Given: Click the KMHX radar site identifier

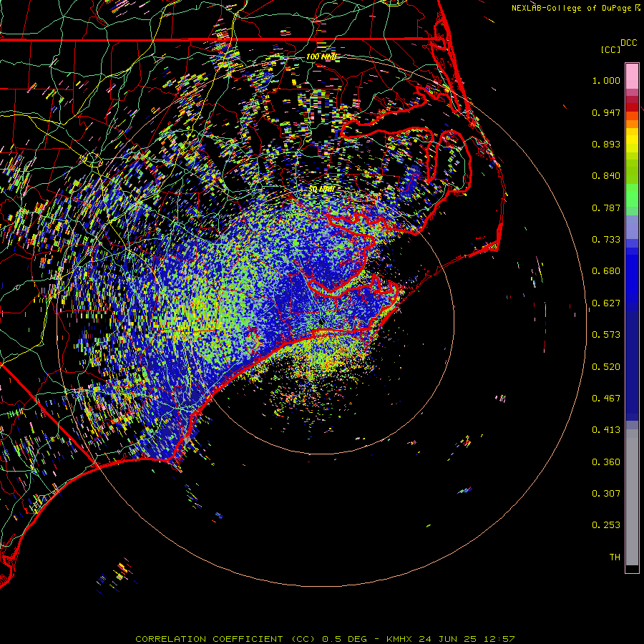Looking at the screenshot, I should click(x=399, y=639).
